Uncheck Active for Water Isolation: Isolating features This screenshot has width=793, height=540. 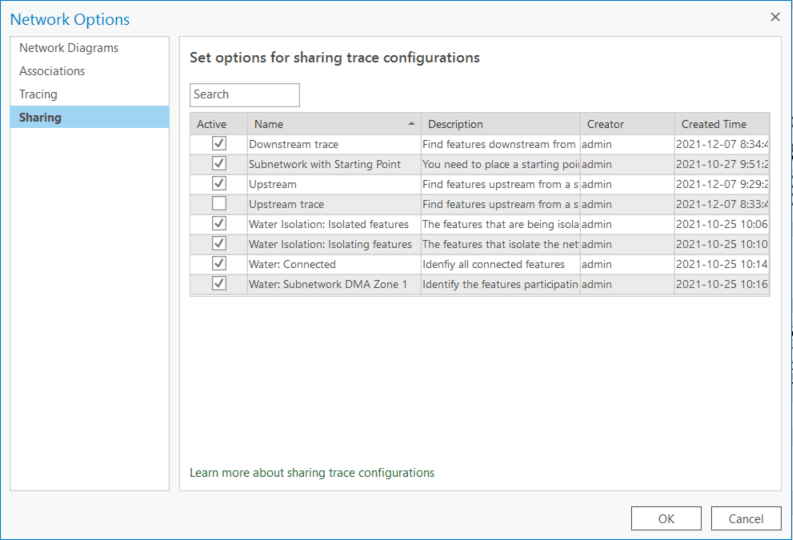pos(219,244)
